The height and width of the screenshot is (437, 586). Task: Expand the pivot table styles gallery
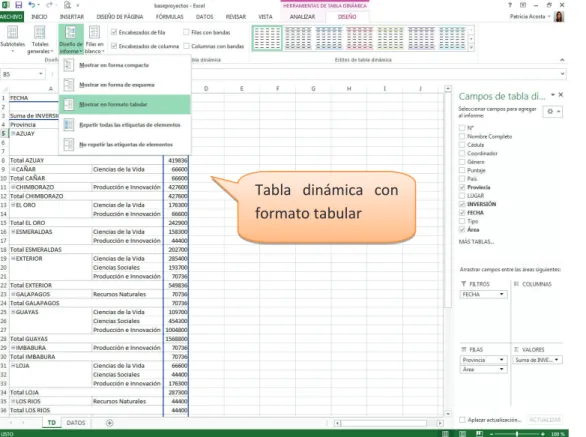pyautogui.click(x=471, y=47)
